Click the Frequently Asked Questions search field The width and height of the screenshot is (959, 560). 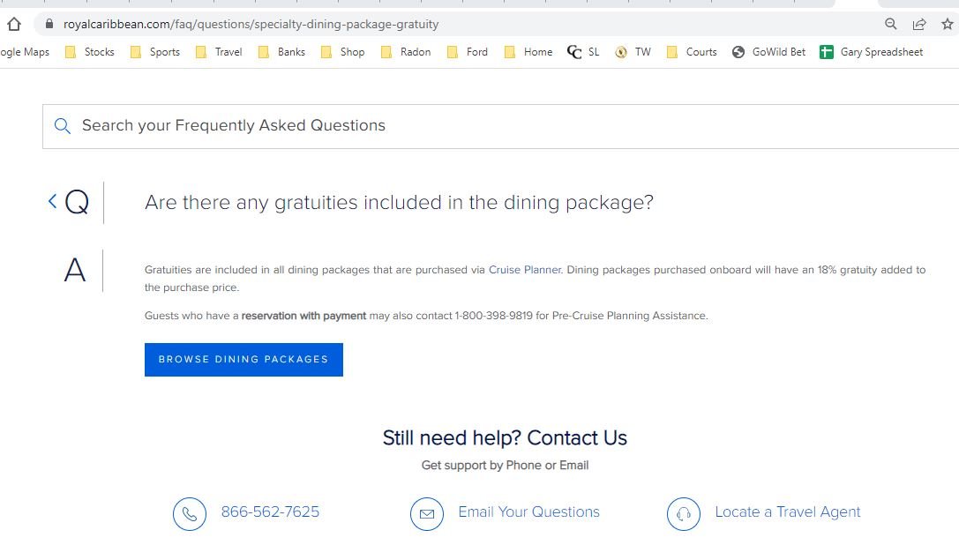pos(265,126)
